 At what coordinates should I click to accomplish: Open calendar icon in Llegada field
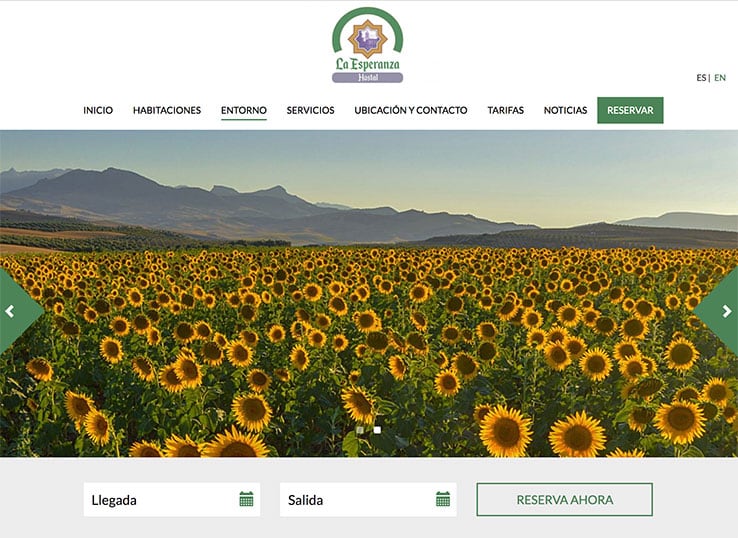(246, 499)
